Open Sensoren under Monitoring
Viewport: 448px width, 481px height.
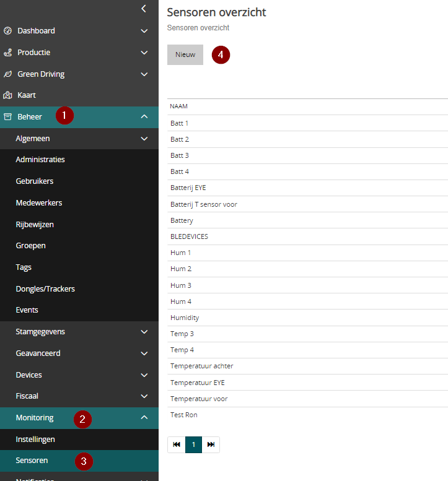(x=79, y=461)
